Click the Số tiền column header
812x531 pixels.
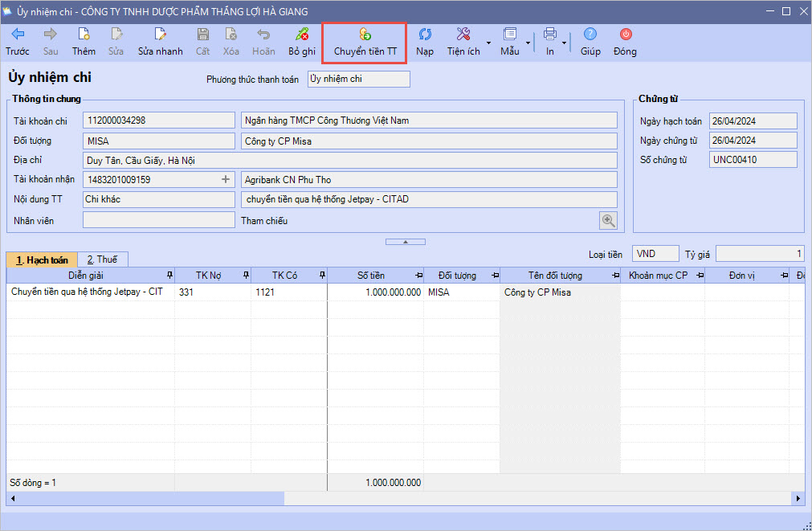click(x=370, y=276)
